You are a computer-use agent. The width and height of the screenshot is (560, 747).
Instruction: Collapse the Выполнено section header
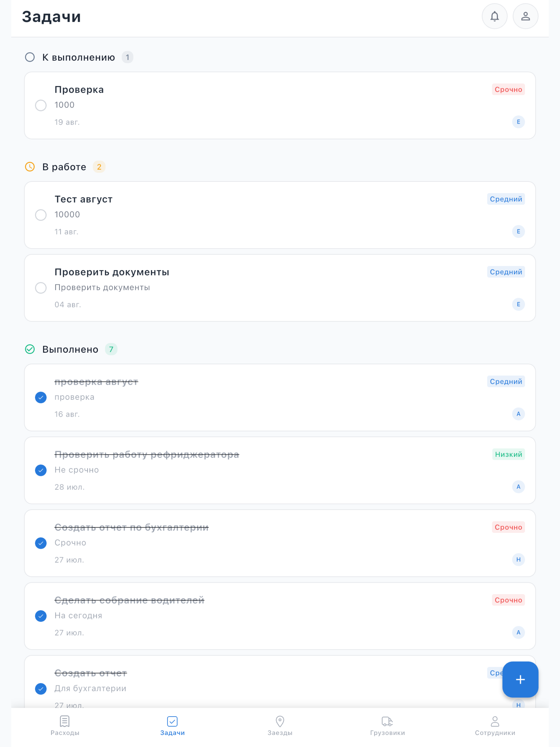[71, 349]
